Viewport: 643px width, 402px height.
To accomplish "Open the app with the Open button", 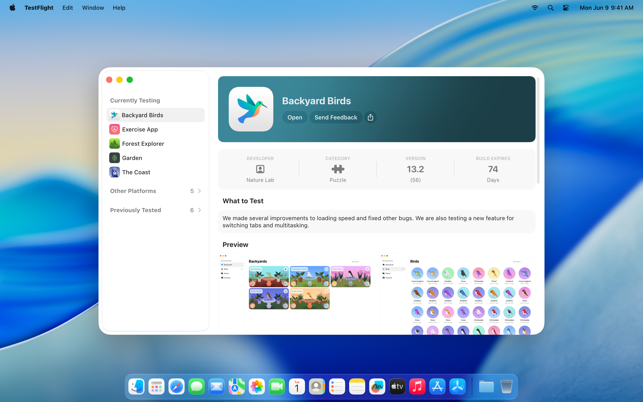I will (294, 117).
